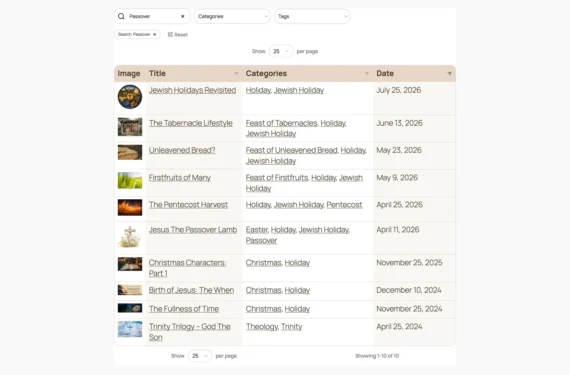
Task: Open The Tabernacle Lifestyle title link
Action: point(190,123)
